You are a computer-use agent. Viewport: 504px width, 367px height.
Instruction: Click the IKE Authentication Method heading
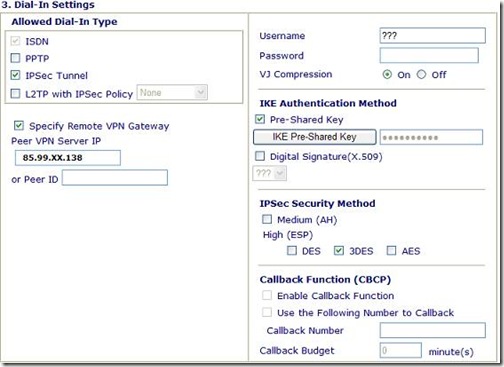(x=328, y=103)
